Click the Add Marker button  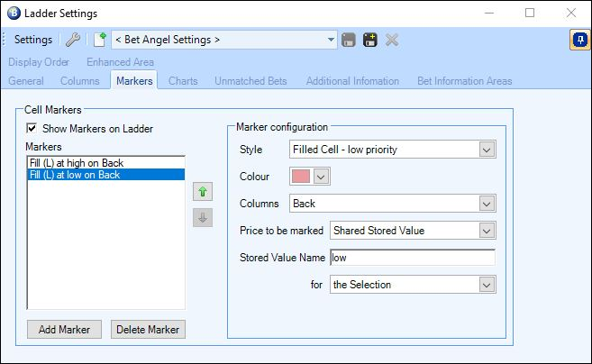point(64,329)
